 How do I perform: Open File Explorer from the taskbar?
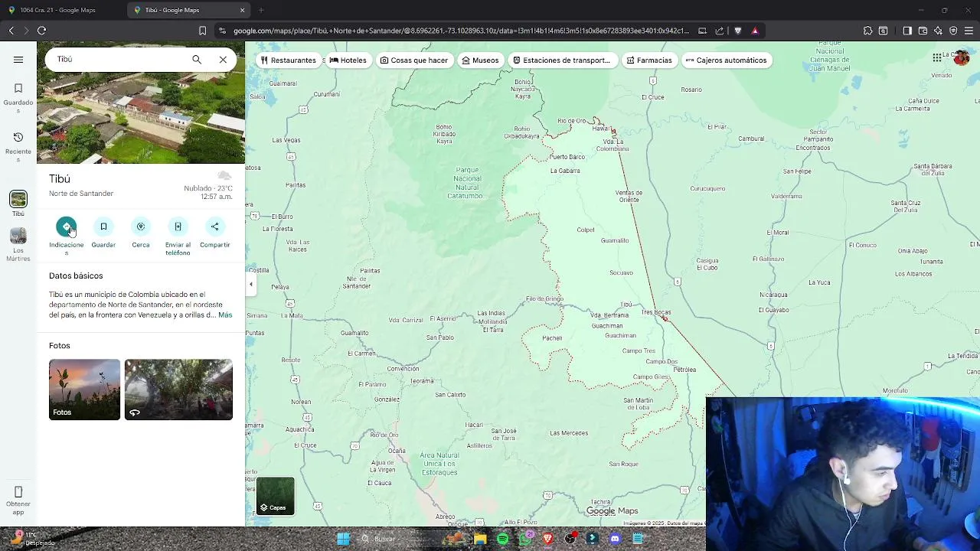(x=480, y=539)
